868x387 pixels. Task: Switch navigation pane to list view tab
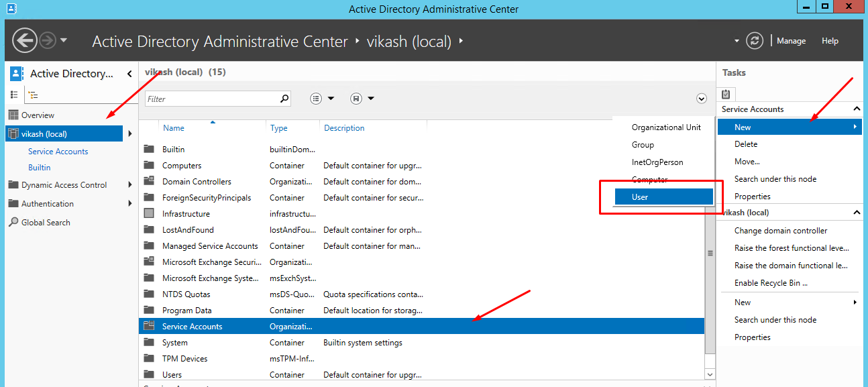click(x=14, y=95)
